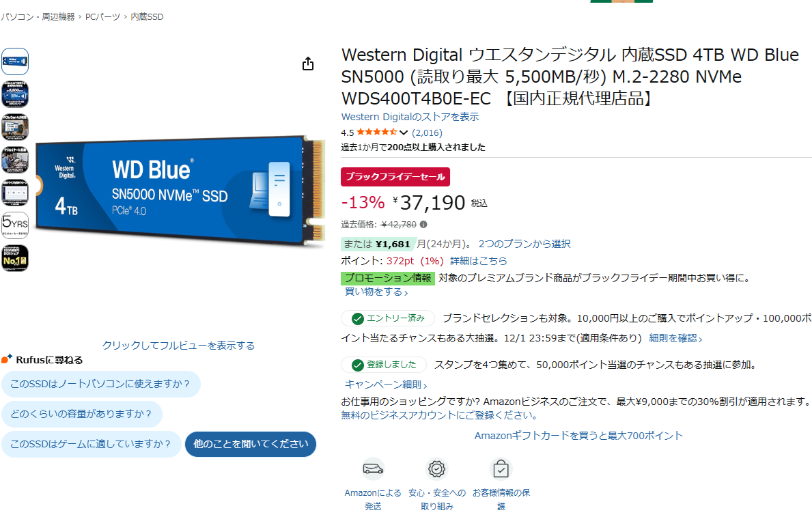The height and width of the screenshot is (517, 812).
Task: Go to PCパーツ breadcrumb
Action: point(102,16)
